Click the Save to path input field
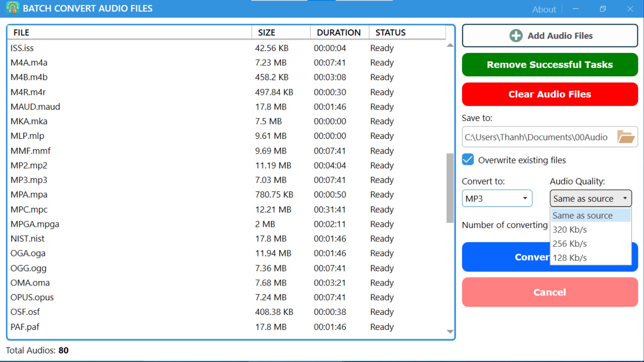 click(538, 137)
